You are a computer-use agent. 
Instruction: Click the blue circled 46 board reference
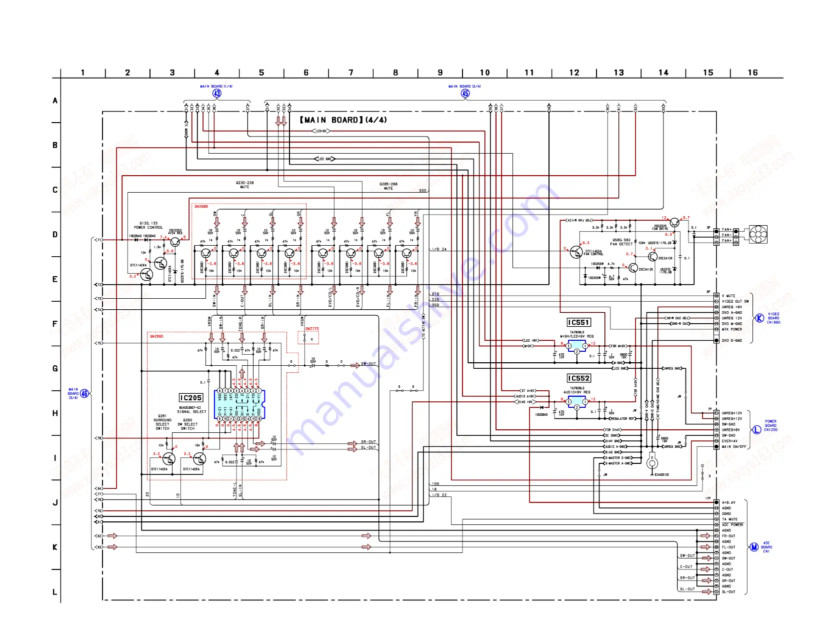84,393
